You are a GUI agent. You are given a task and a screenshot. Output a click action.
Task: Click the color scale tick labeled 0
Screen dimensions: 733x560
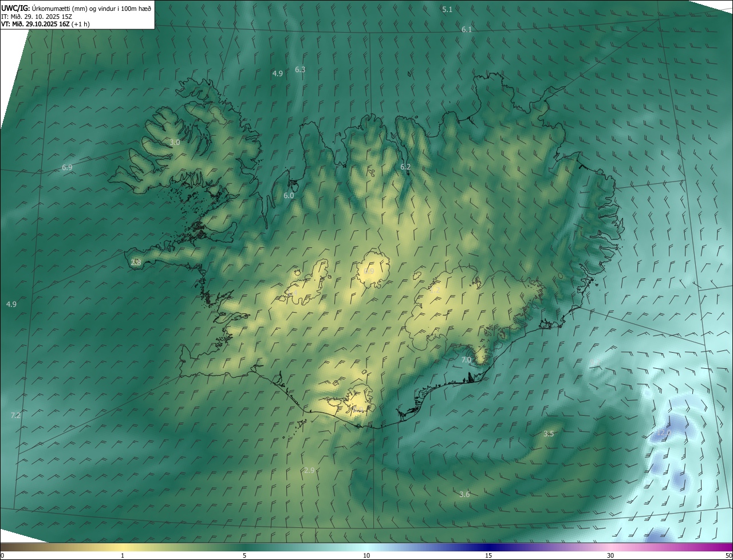pyautogui.click(x=2, y=555)
